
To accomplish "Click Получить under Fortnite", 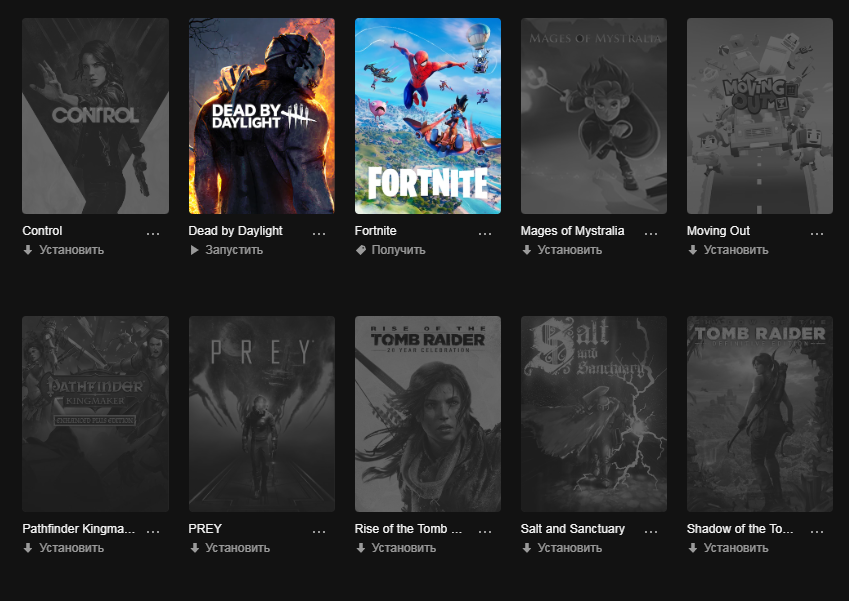I will (x=390, y=250).
